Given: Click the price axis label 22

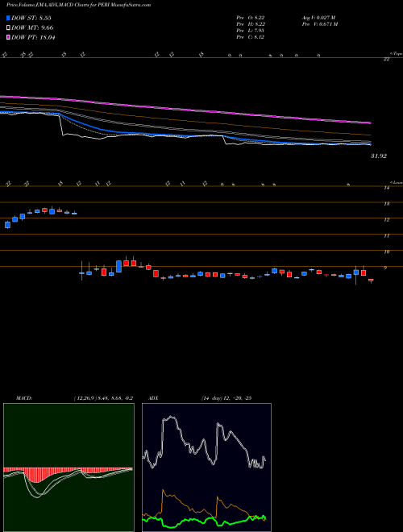Looking at the screenshot, I should 386,60.
